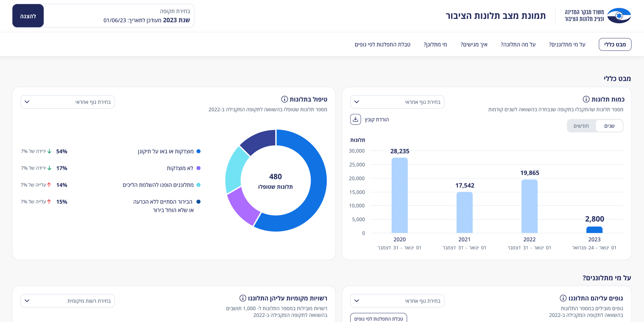Open טבלת התפלגות לפי גופים in navigation bar
This screenshot has width=644, height=322.
coord(382,44)
